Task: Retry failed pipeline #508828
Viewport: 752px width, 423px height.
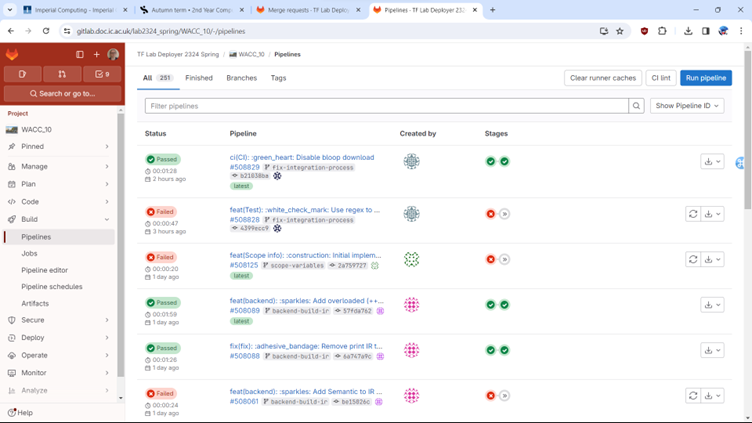Action: pos(692,214)
